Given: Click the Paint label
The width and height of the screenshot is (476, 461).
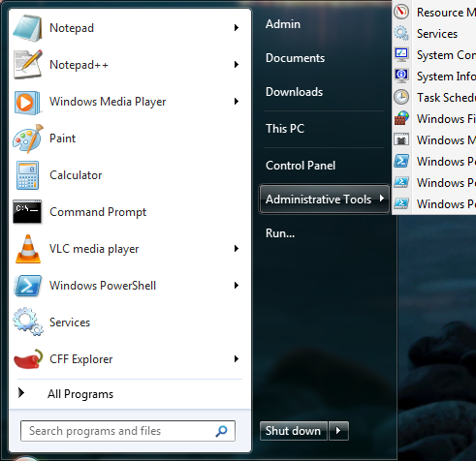Looking at the screenshot, I should pos(62,138).
